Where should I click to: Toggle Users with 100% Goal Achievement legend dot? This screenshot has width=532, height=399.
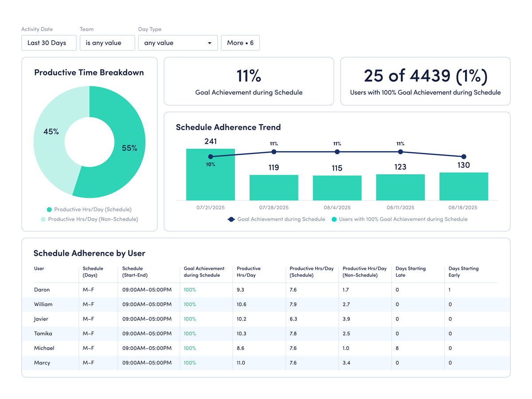pyautogui.click(x=334, y=219)
